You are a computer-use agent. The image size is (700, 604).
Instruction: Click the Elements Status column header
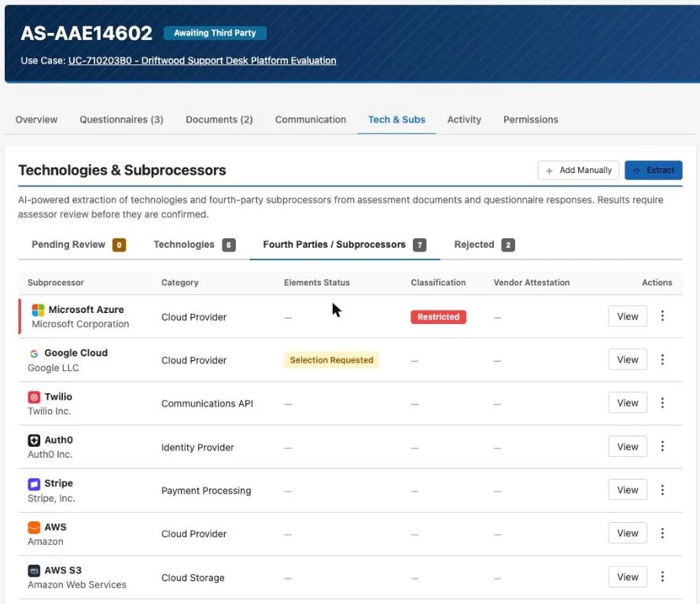(x=317, y=282)
